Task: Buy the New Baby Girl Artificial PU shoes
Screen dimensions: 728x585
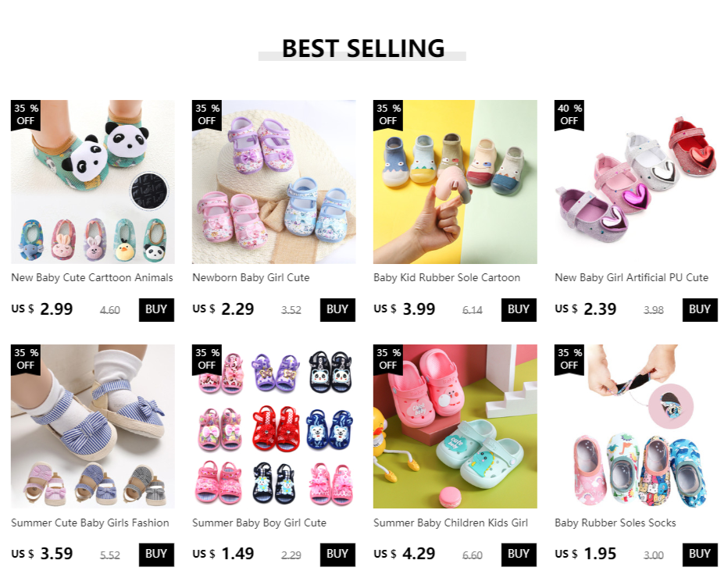Action: pos(700,309)
